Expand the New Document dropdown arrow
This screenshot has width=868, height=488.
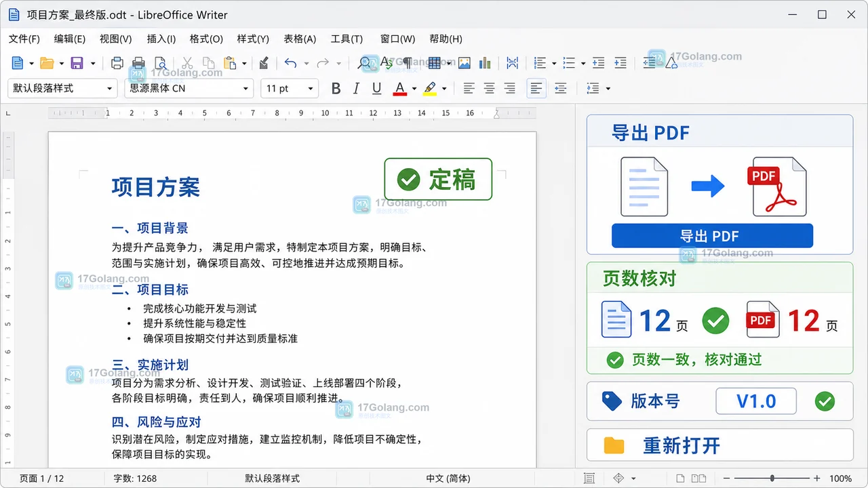click(32, 64)
